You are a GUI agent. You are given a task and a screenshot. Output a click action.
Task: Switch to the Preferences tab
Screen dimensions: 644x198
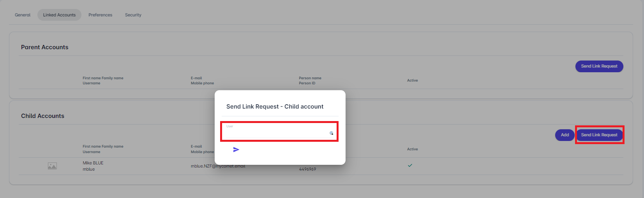tap(100, 15)
